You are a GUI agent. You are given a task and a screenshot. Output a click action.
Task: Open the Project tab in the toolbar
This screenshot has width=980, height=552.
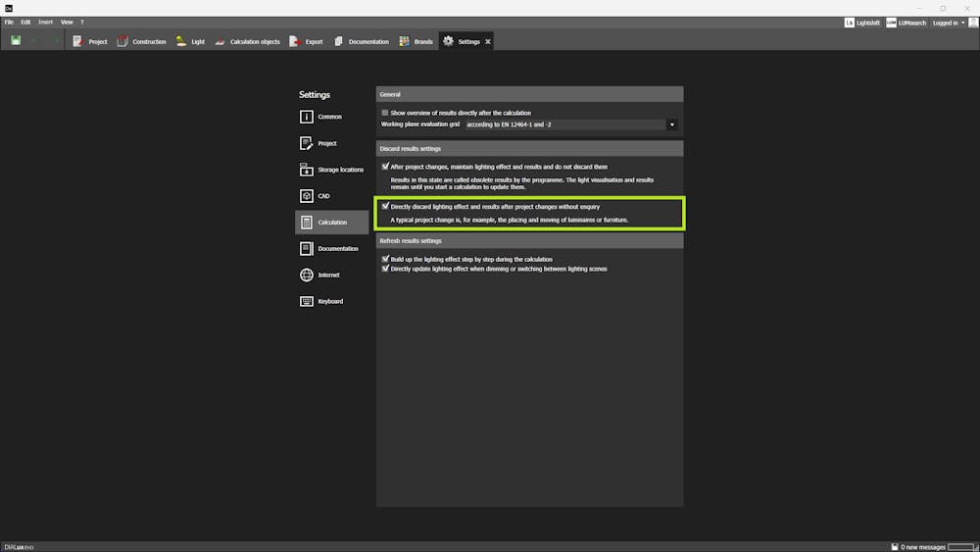point(90,41)
